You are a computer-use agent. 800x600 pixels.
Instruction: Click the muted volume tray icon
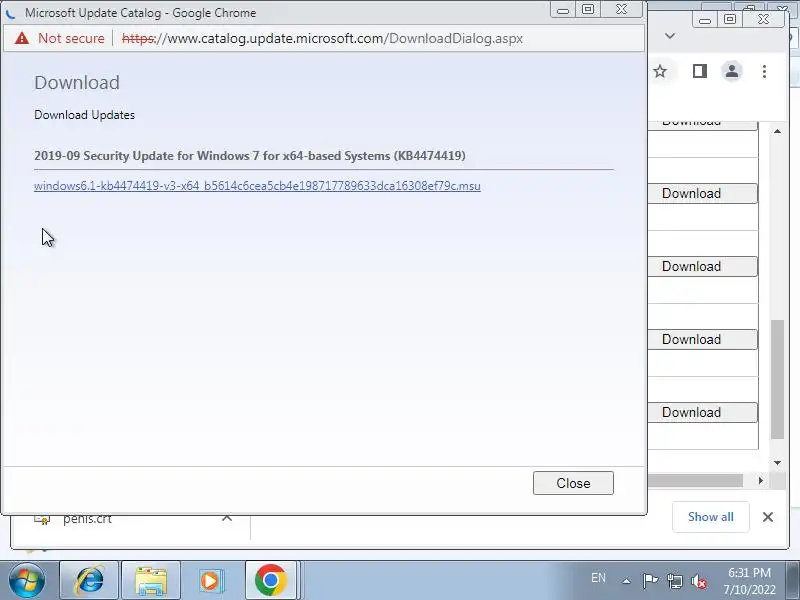698,581
